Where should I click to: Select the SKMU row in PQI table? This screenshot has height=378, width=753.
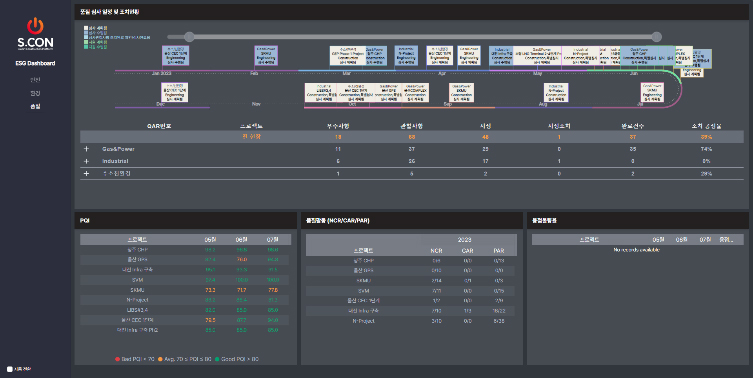(185, 290)
